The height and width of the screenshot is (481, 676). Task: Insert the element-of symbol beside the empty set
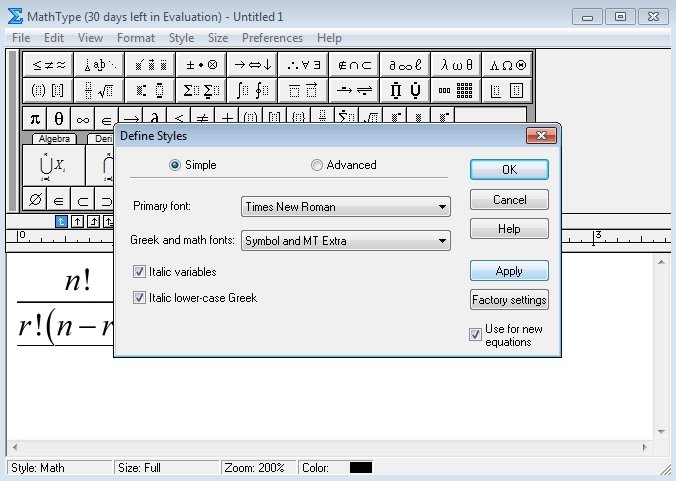58,200
